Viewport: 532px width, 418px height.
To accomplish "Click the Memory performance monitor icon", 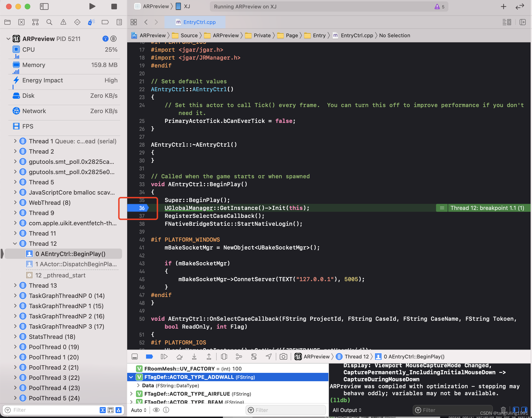I will 16,65.
